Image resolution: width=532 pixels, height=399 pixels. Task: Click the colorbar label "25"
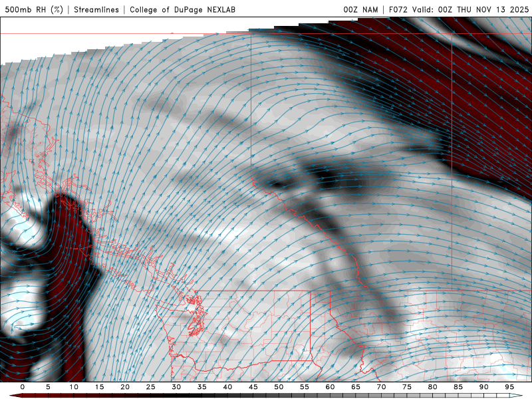151,387
